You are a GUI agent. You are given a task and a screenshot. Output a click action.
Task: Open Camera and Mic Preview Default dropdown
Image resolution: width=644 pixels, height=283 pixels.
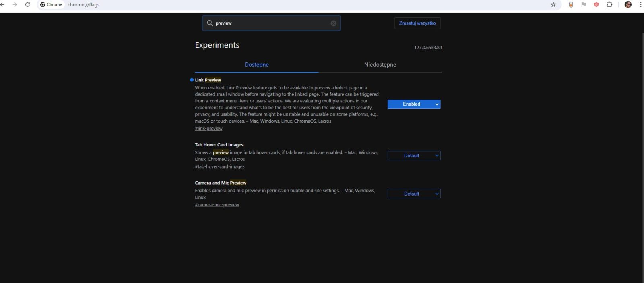pyautogui.click(x=413, y=194)
